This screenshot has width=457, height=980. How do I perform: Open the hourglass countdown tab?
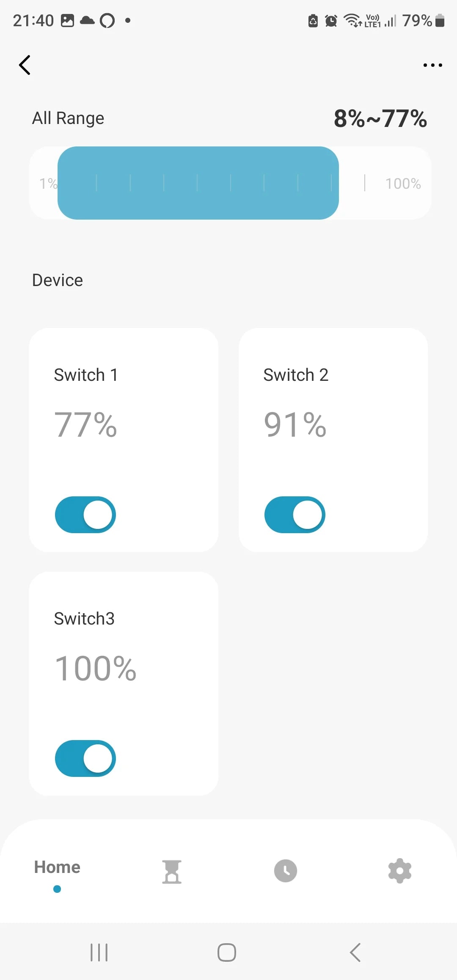[x=172, y=872]
